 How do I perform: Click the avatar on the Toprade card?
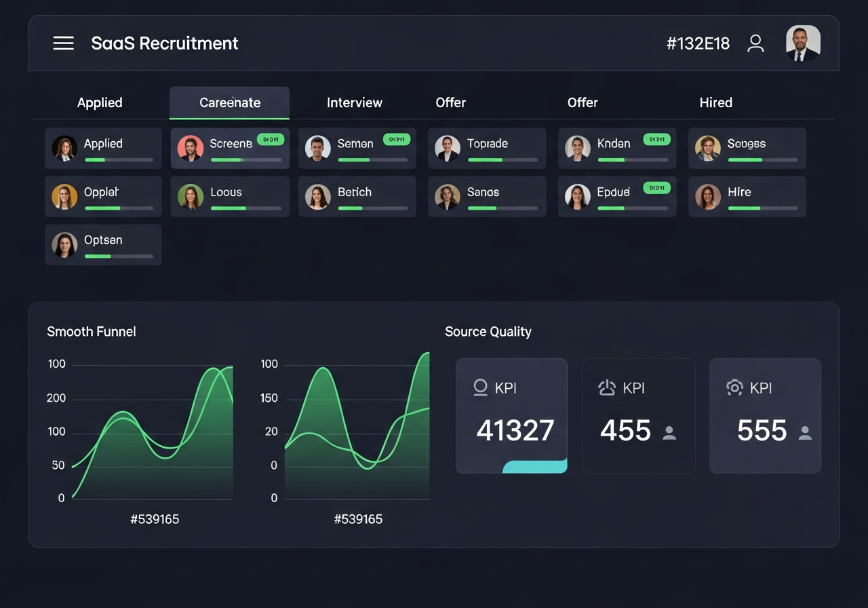(448, 148)
